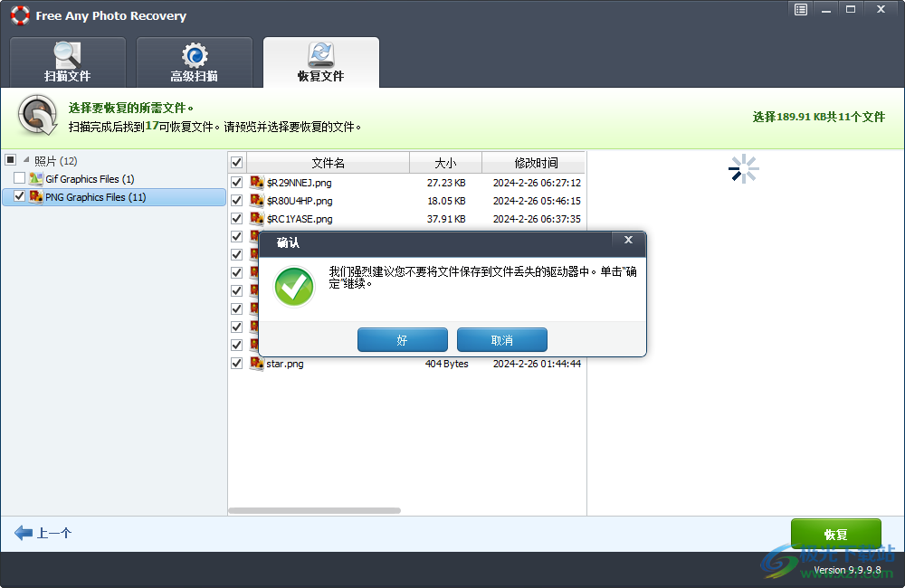
Task: Click the 好 button in confirmation dialog
Action: (402, 340)
